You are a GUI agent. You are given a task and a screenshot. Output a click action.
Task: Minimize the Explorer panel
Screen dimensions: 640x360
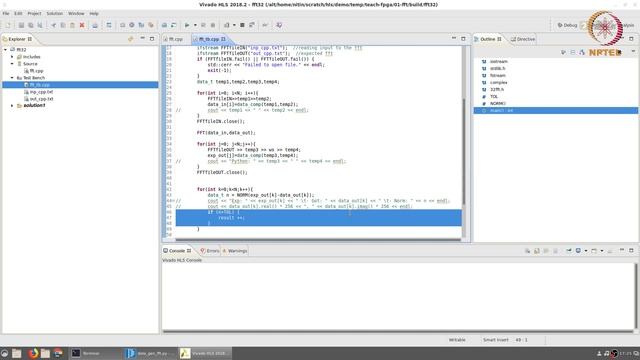click(142, 38)
